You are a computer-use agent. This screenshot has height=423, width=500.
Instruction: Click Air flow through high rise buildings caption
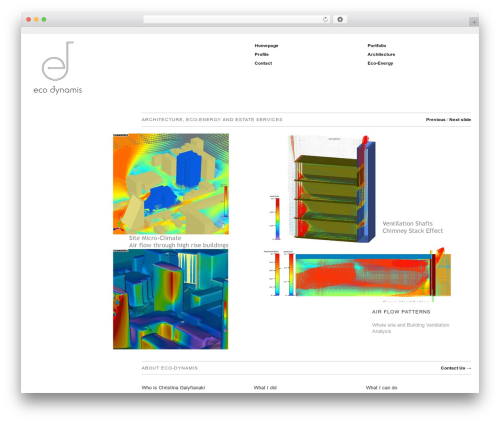pyautogui.click(x=179, y=245)
